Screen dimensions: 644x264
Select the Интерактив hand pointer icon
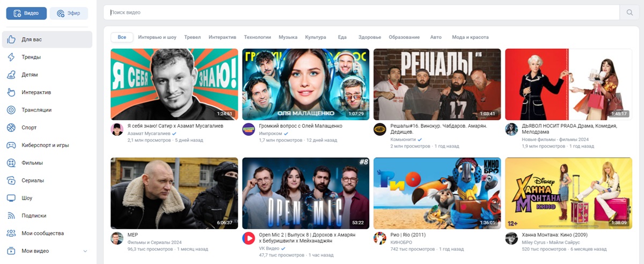[x=11, y=92]
